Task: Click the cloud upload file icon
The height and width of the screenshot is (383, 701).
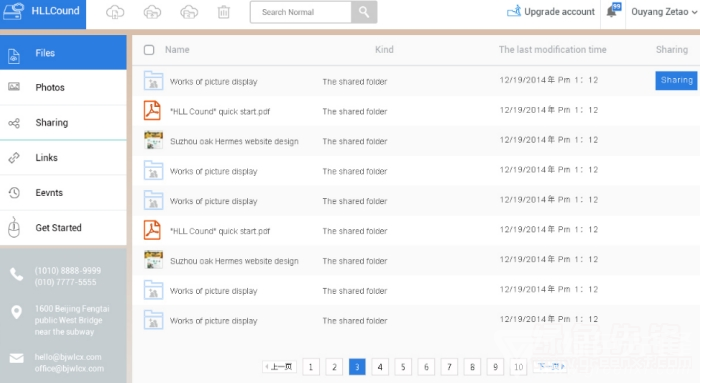Action: [115, 12]
